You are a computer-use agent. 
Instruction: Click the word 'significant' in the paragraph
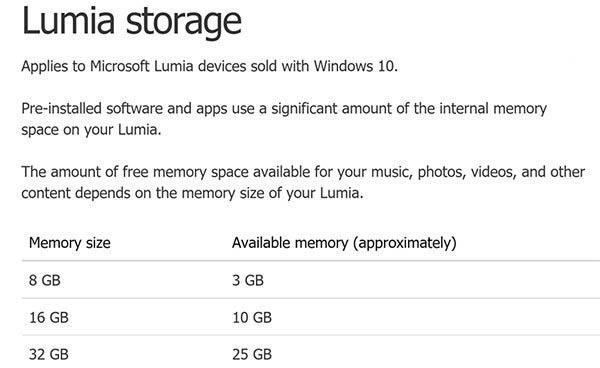(304, 109)
